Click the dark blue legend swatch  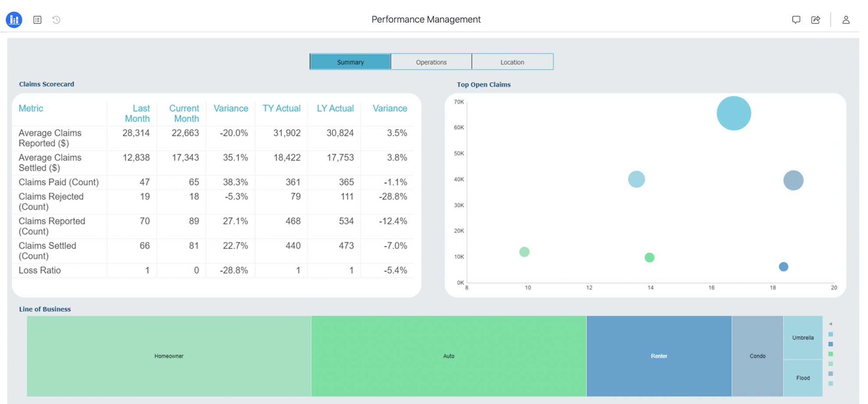coord(830,344)
